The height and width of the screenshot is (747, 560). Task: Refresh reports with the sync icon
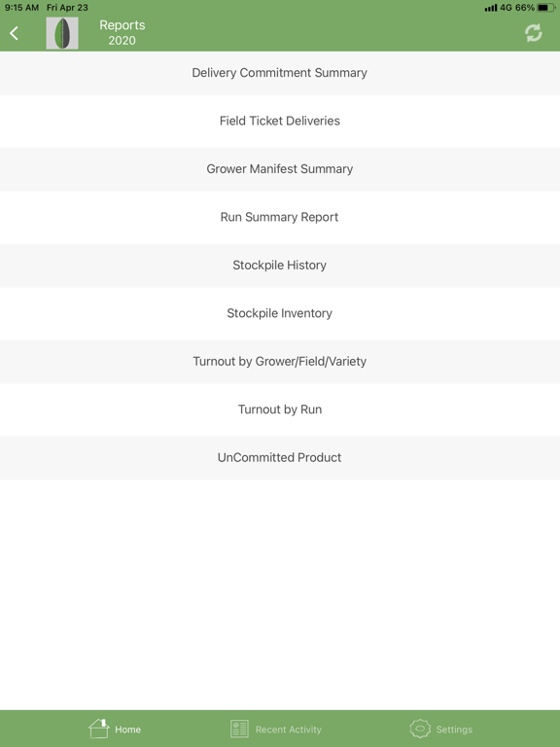point(534,33)
